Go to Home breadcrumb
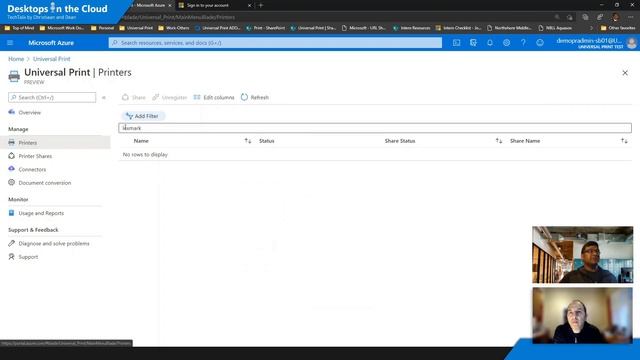The image size is (640, 360). click(16, 59)
